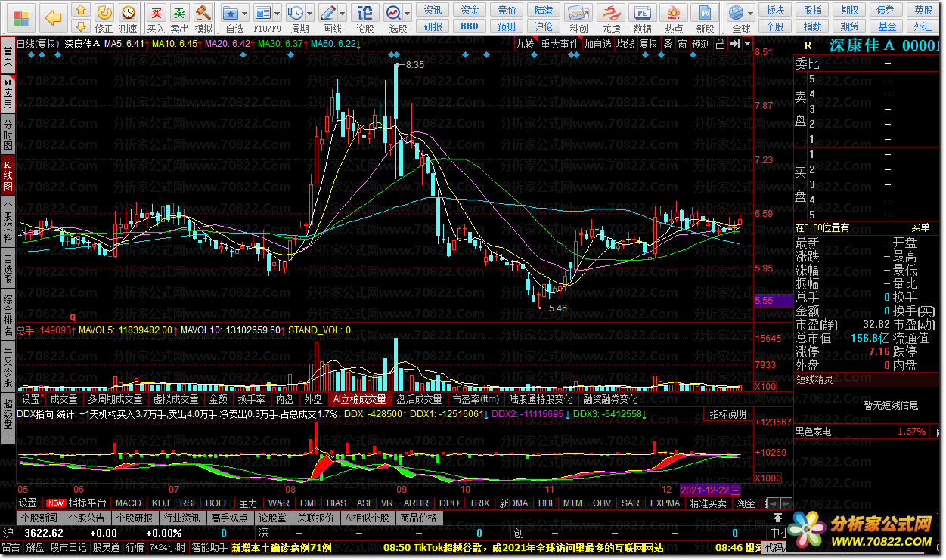Toggle the 叠 overlay button
The width and height of the screenshot is (946, 560).
(668, 44)
